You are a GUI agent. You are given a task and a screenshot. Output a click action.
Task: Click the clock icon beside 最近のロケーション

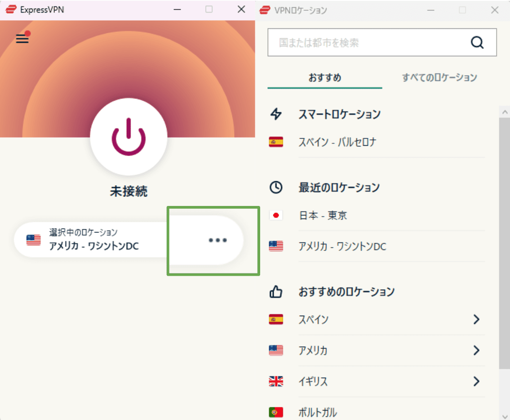276,188
